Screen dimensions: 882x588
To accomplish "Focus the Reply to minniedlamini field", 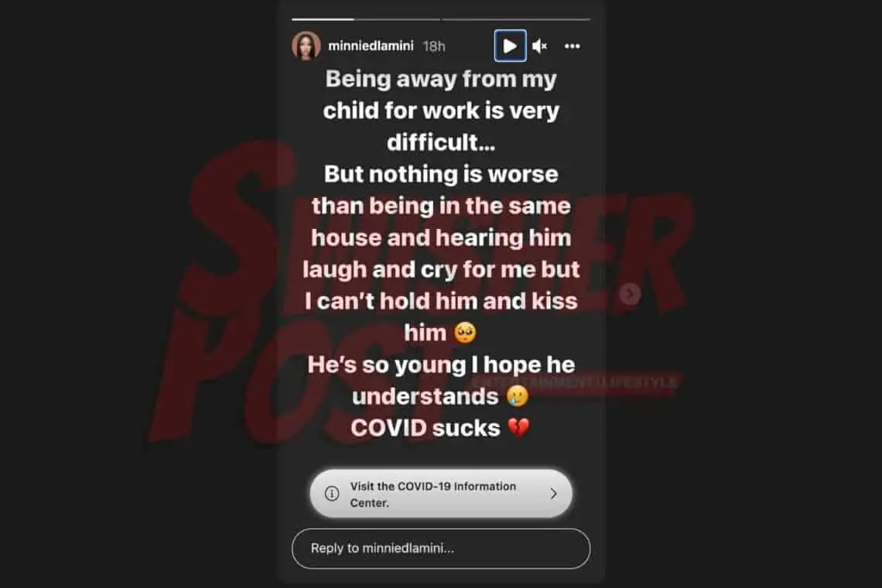I will click(x=441, y=548).
